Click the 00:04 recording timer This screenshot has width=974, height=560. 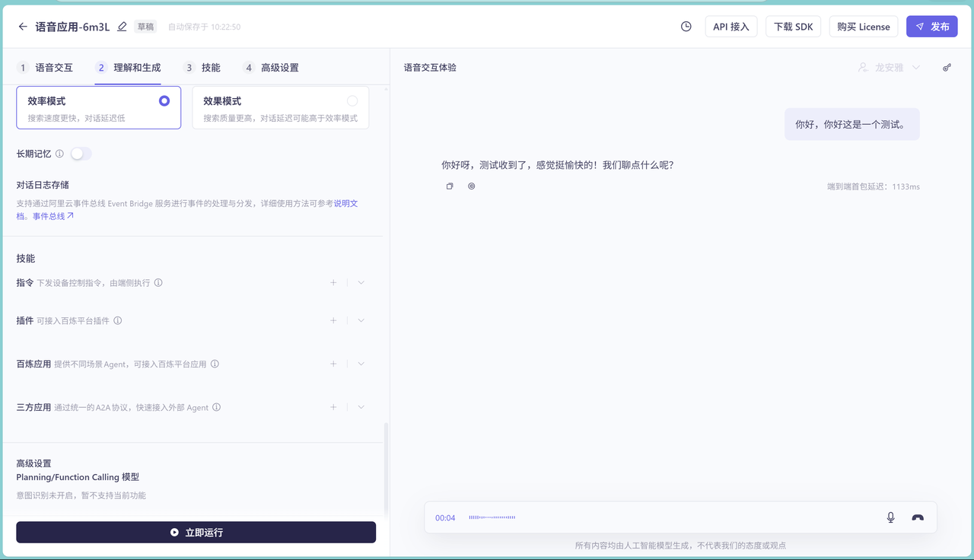(445, 518)
